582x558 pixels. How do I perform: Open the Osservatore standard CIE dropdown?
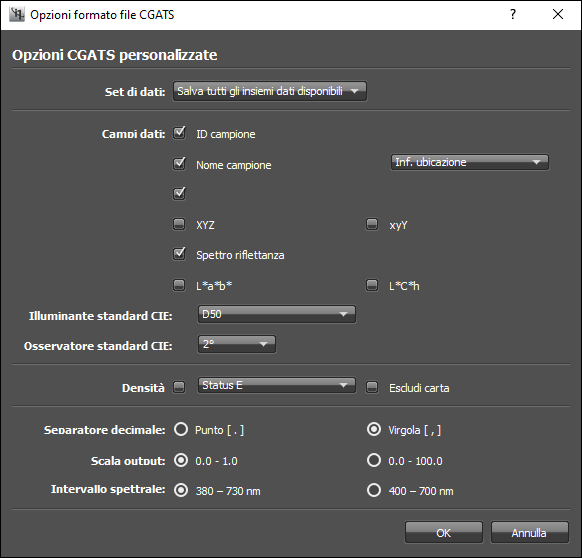pyautogui.click(x=237, y=344)
